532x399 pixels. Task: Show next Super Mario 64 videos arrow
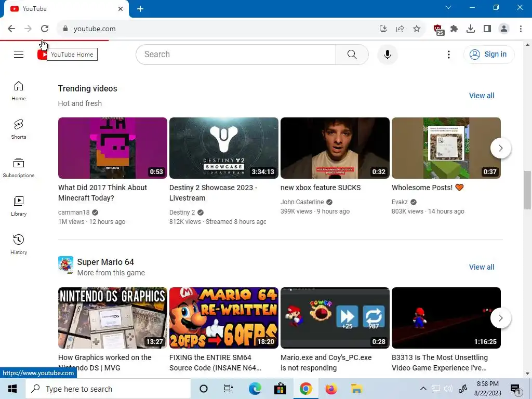(500, 318)
